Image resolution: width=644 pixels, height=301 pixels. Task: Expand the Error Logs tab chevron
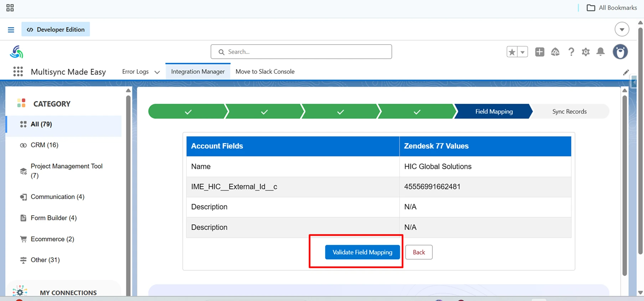(x=157, y=72)
